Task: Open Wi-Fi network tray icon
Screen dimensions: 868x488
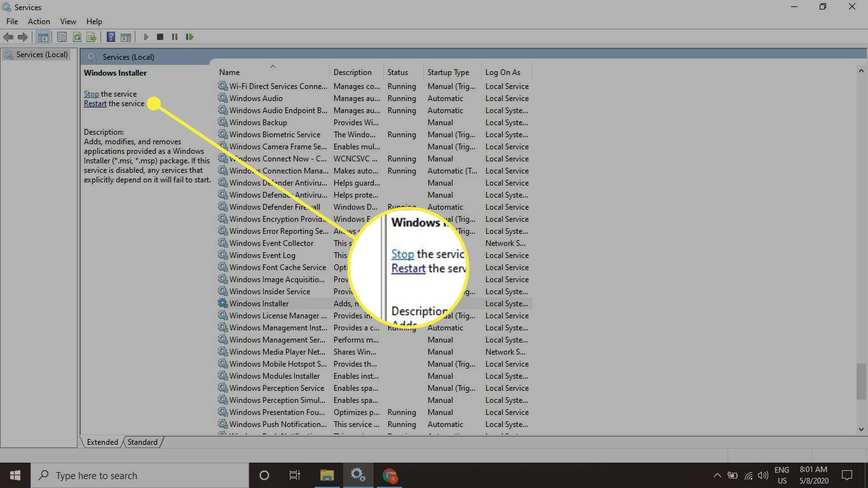Action: point(748,475)
